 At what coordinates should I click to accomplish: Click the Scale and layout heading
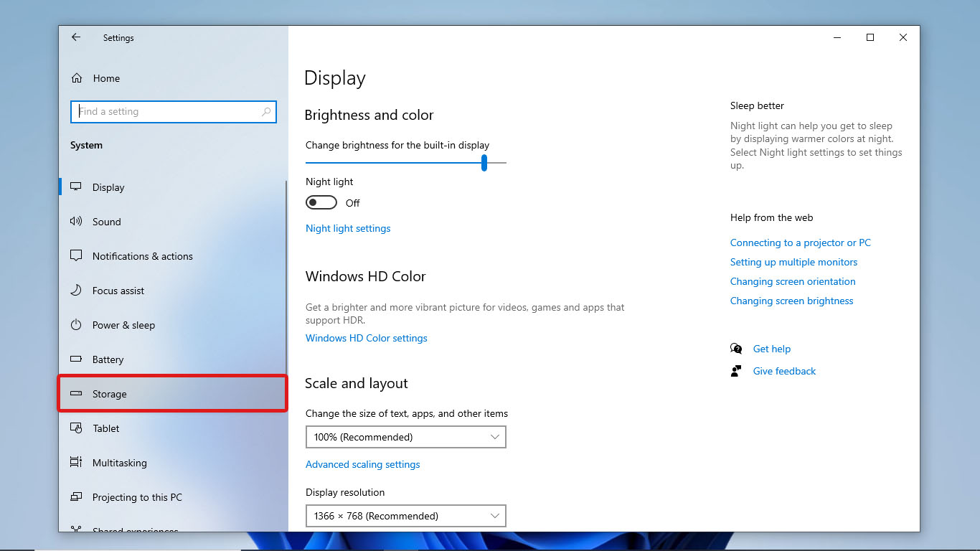357,383
